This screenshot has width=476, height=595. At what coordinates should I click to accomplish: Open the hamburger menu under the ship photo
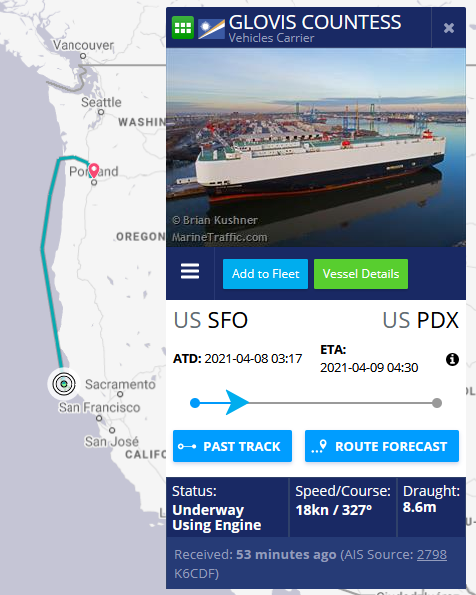tap(190, 271)
